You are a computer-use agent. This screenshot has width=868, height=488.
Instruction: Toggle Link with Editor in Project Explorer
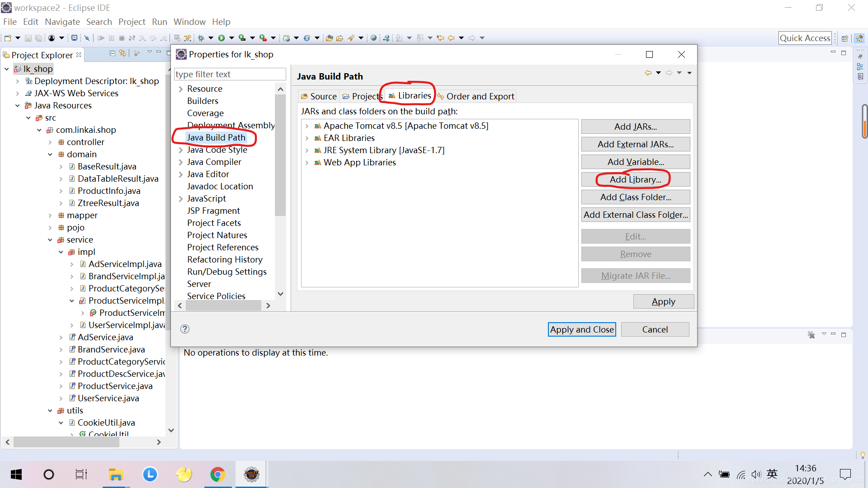[x=123, y=53]
